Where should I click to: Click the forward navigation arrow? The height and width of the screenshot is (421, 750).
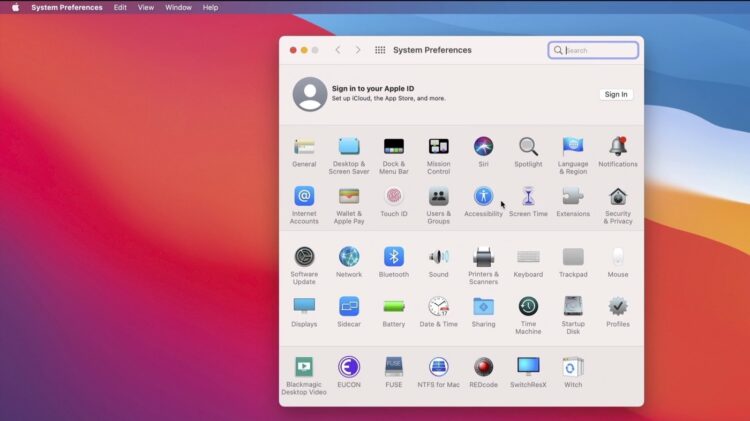358,50
